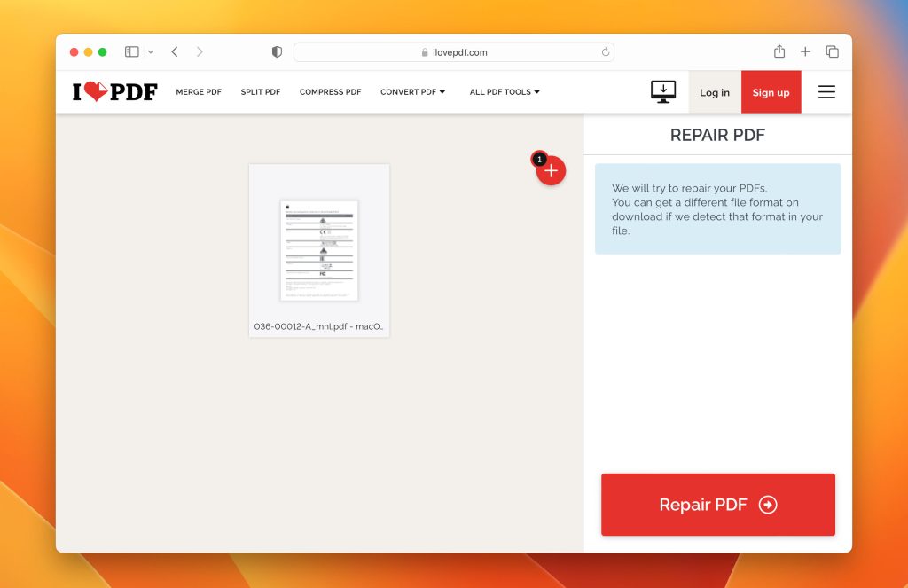The width and height of the screenshot is (908, 588).
Task: Click the iLovePDF logo
Action: tap(114, 91)
